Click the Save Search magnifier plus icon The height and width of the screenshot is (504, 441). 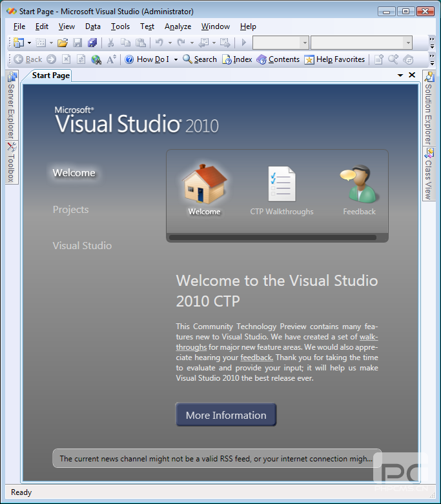pos(393,59)
